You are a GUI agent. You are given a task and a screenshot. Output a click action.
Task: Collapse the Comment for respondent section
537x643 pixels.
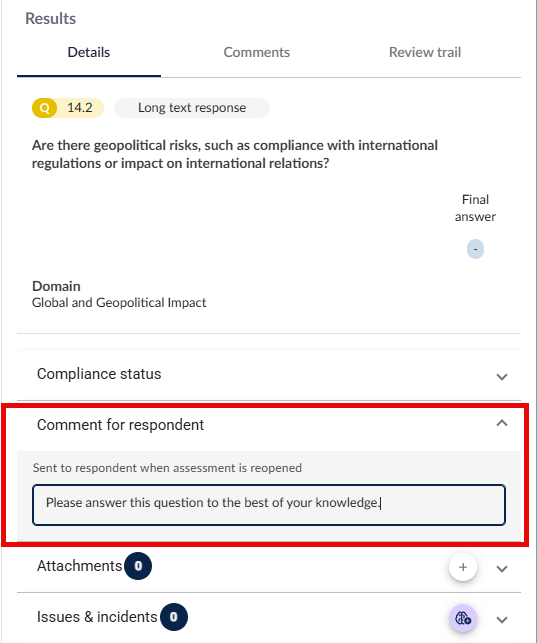click(x=502, y=423)
